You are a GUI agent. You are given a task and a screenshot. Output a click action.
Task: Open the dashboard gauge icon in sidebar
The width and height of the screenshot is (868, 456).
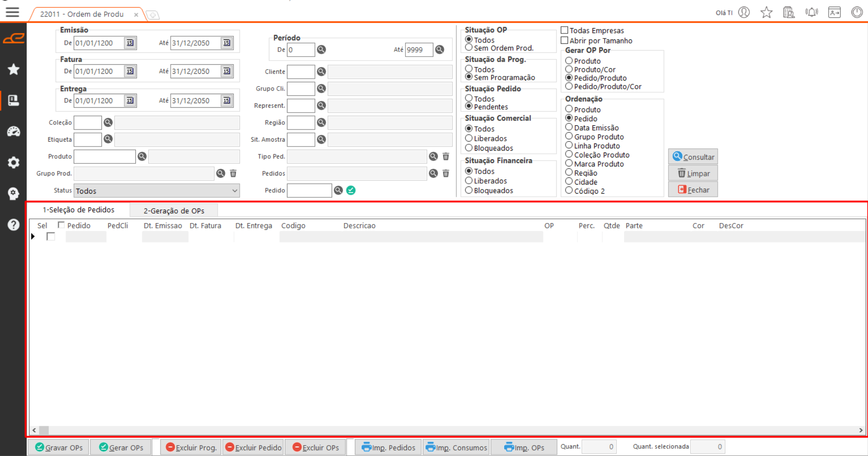tap(14, 132)
